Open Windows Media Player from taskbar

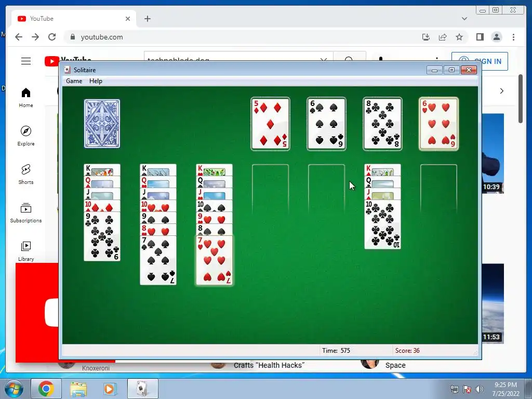click(110, 389)
